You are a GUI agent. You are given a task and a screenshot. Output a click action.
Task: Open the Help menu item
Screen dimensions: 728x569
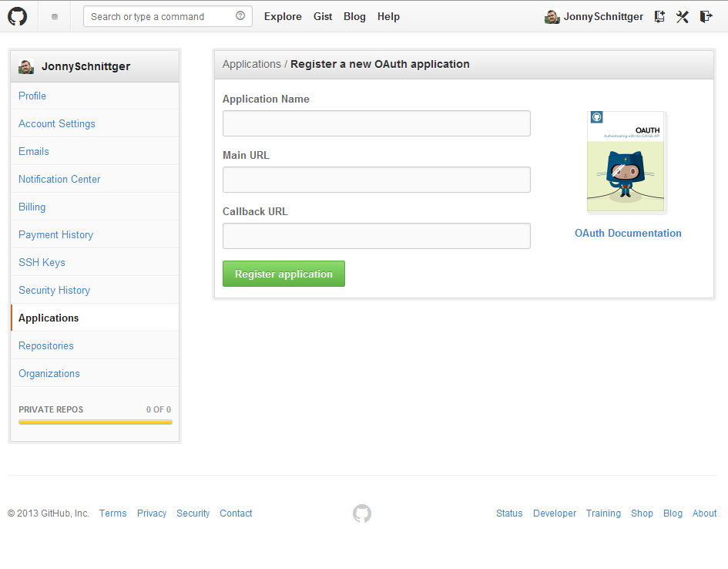[x=388, y=17]
